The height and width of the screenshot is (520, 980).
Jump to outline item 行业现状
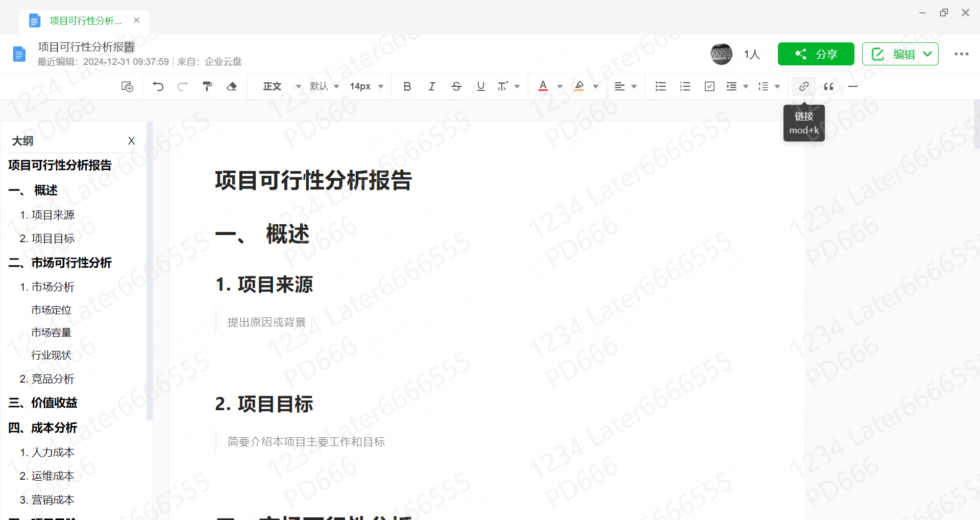tap(51, 355)
